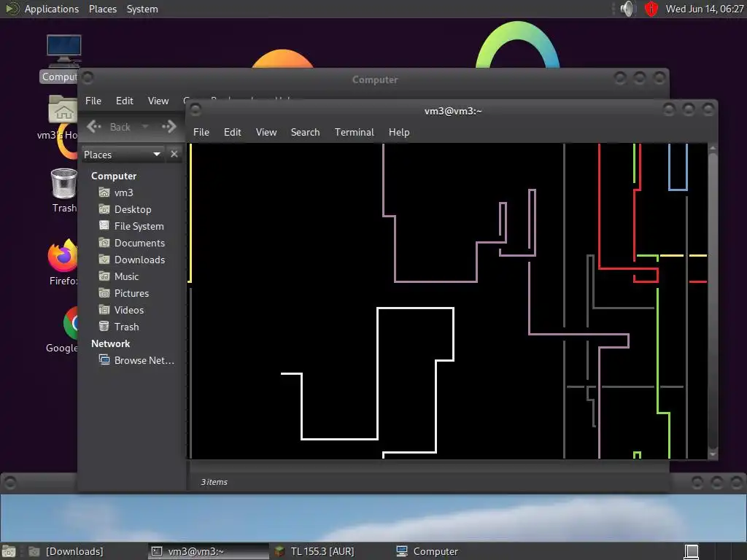Select Browse Network in sidebar
The image size is (747, 560).
click(x=144, y=360)
